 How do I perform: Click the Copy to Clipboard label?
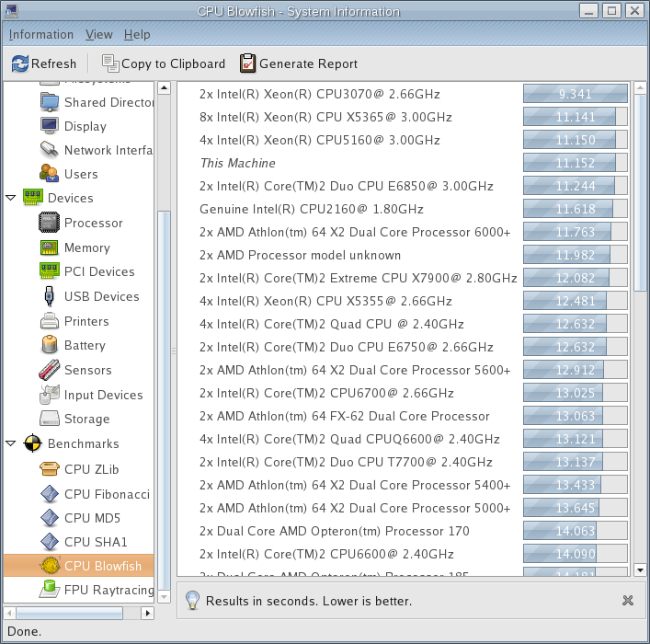click(x=173, y=63)
